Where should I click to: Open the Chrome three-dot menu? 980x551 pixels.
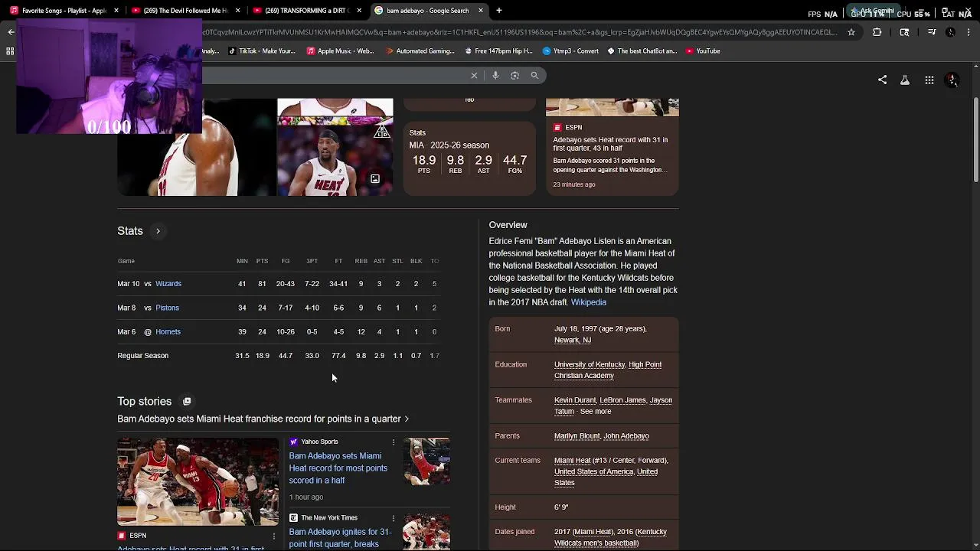pos(969,32)
